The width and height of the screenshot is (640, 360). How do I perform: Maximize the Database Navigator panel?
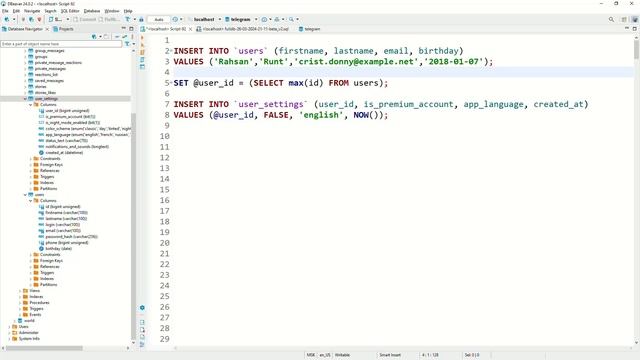click(131, 29)
